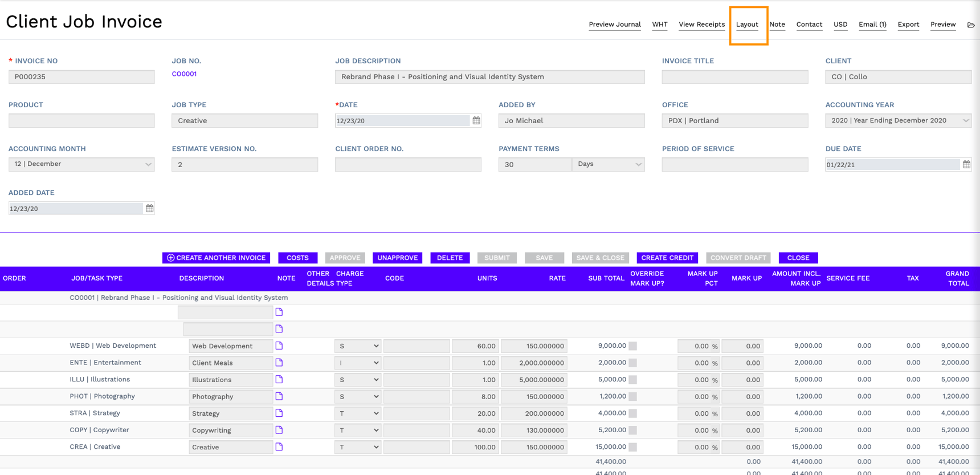The image size is (980, 475).
Task: Click the Invoice Title input field
Action: [x=734, y=77]
